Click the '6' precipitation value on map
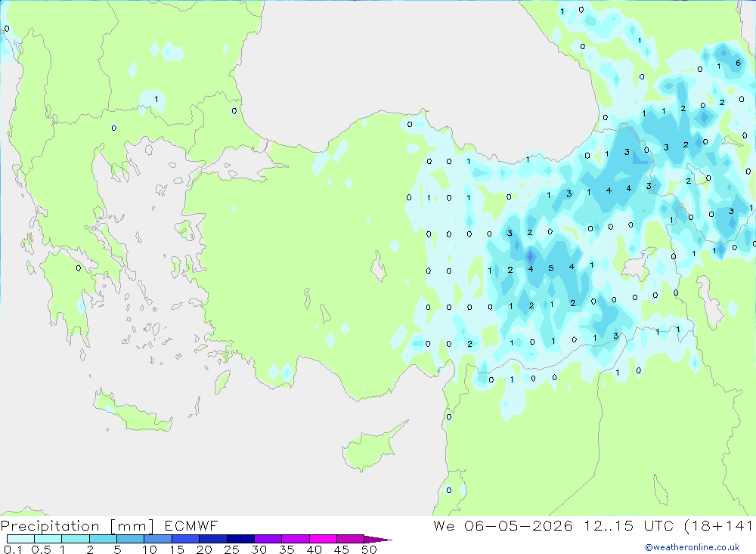 (738, 63)
